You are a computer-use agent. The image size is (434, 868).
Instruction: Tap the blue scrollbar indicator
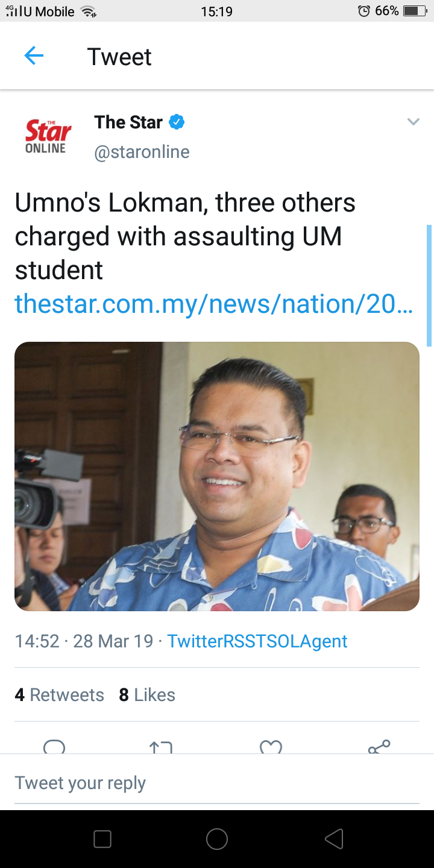429,285
